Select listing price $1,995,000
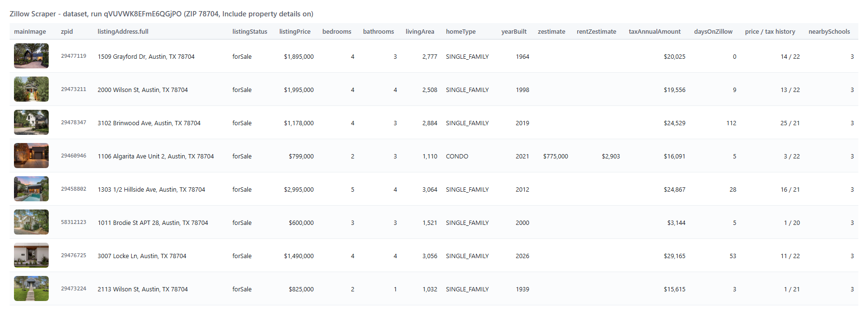The width and height of the screenshot is (868, 314). coord(298,90)
